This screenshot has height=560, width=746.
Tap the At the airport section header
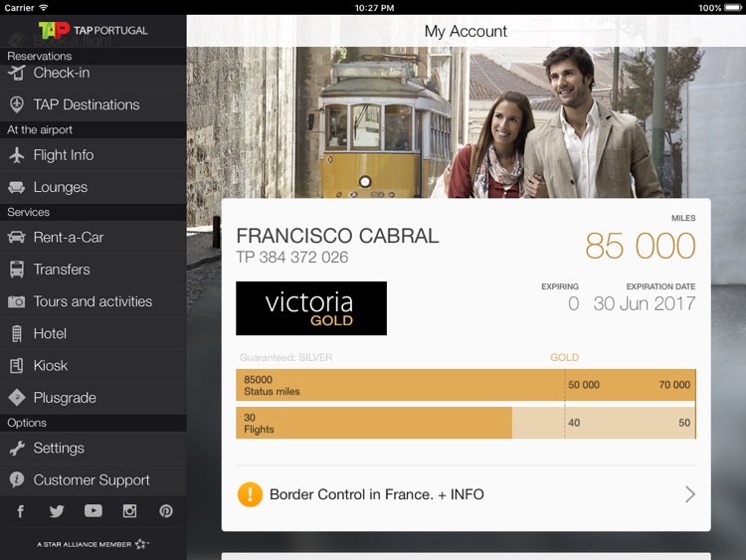[x=93, y=130]
